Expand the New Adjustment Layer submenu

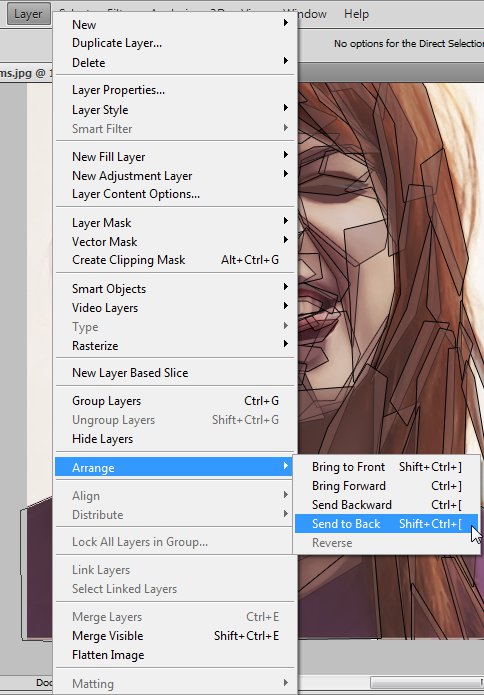175,176
